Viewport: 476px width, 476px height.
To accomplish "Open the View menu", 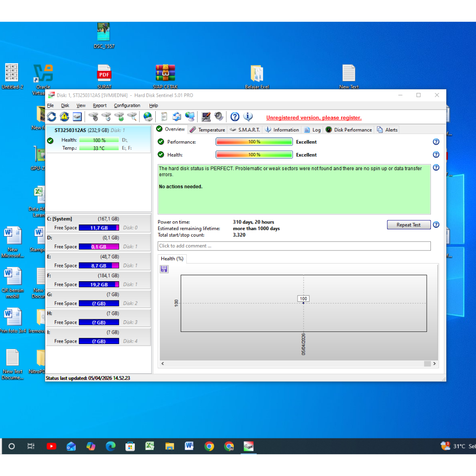I will tap(81, 106).
